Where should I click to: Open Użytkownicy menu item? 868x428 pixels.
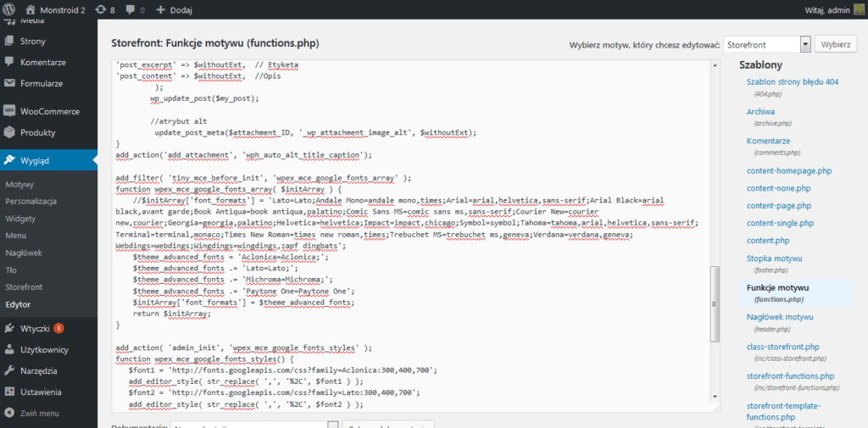44,350
